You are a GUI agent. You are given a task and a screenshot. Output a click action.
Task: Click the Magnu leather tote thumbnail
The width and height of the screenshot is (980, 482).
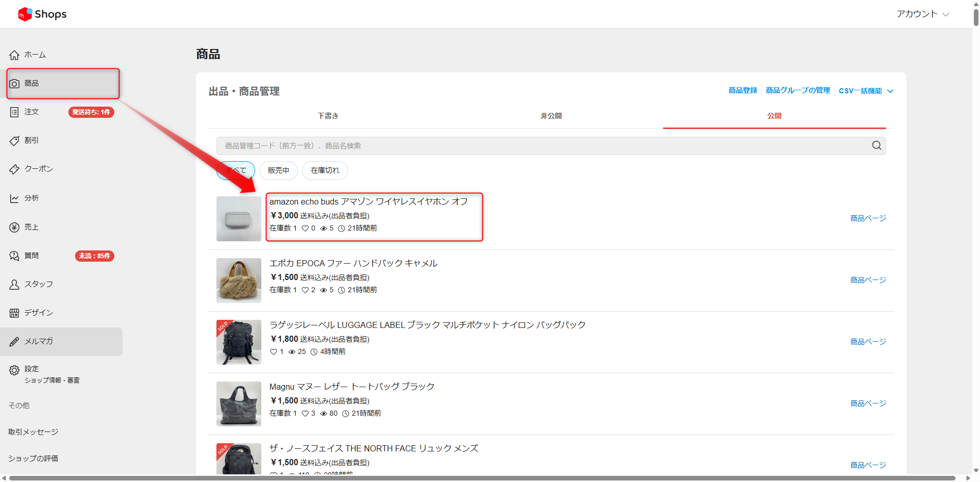pos(239,404)
